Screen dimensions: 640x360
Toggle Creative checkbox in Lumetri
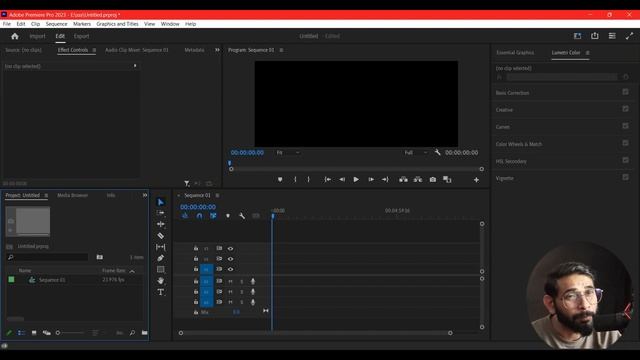click(625, 109)
